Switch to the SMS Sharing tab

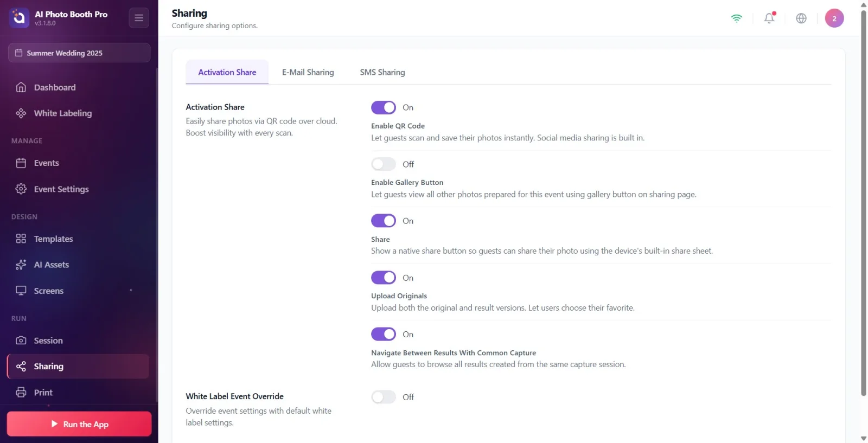382,72
